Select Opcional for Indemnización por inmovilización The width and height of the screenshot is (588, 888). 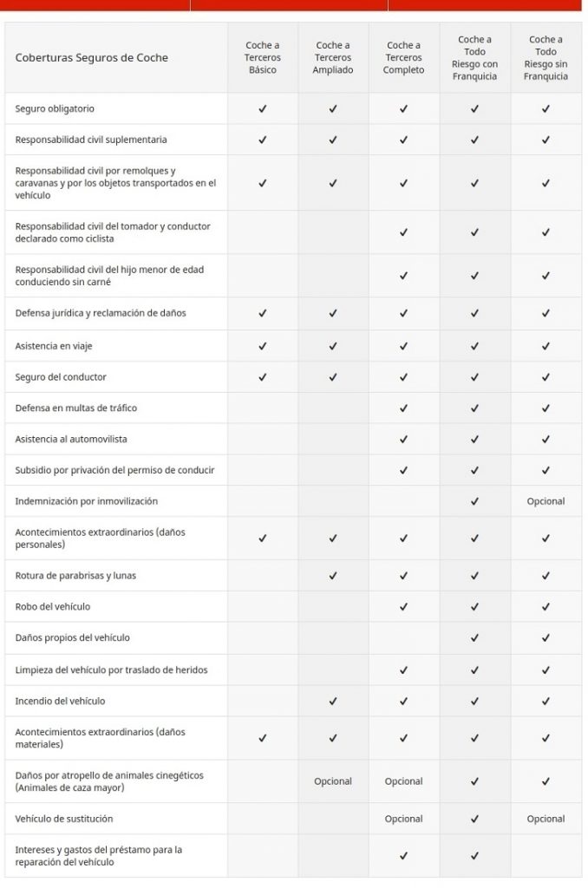click(546, 501)
